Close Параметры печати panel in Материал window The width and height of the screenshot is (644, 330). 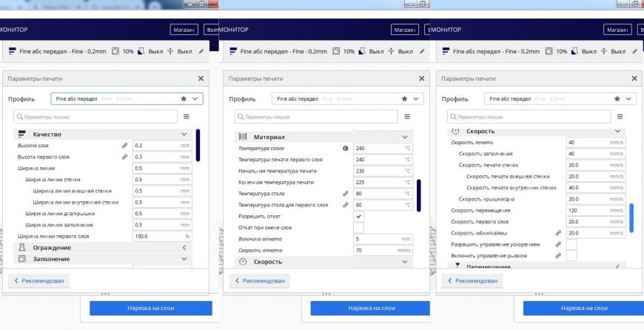pyautogui.click(x=422, y=78)
